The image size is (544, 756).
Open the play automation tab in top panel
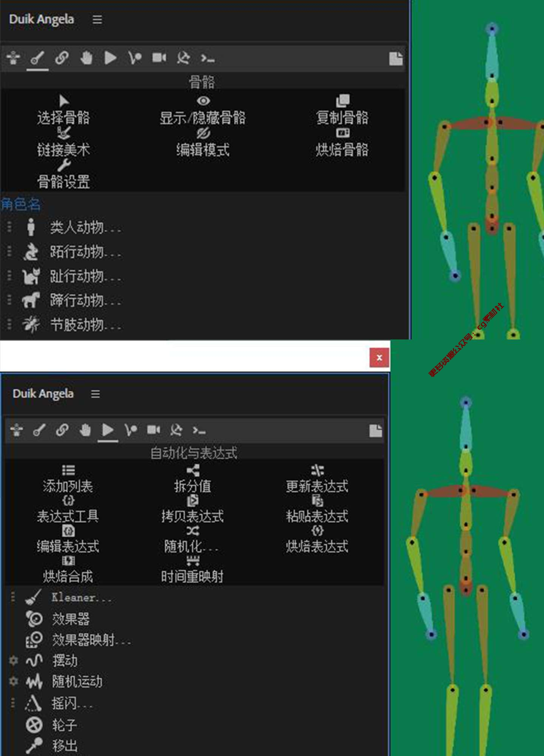(110, 58)
